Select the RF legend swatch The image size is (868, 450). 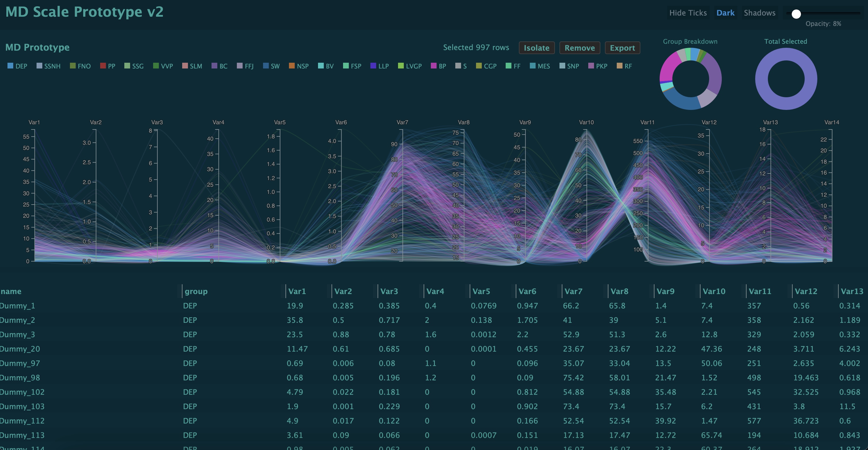pyautogui.click(x=619, y=66)
